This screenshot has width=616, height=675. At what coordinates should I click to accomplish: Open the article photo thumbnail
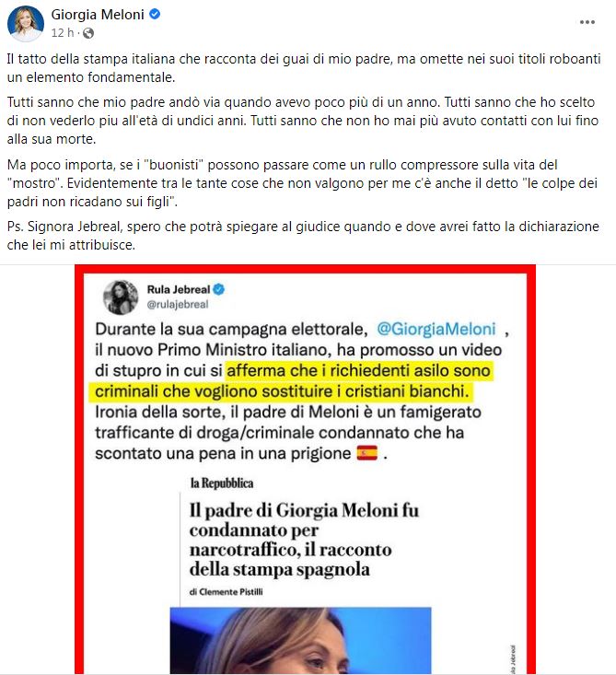point(300,641)
